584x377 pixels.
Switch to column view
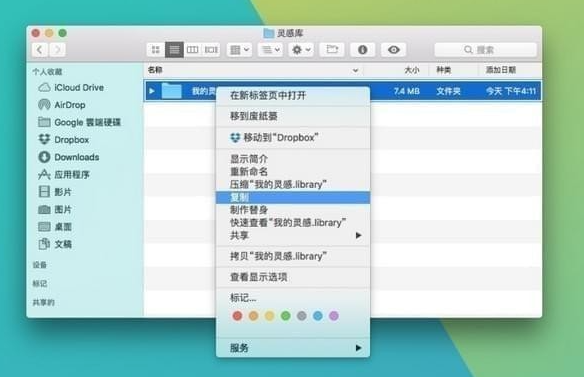192,50
